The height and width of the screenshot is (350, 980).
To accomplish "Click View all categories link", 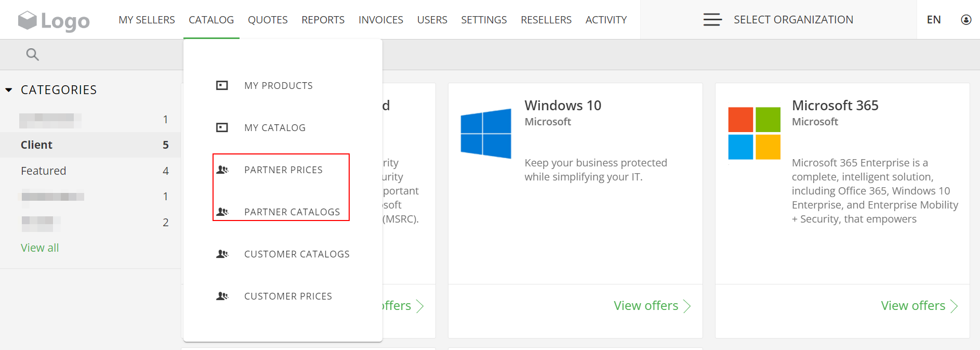I will (39, 248).
